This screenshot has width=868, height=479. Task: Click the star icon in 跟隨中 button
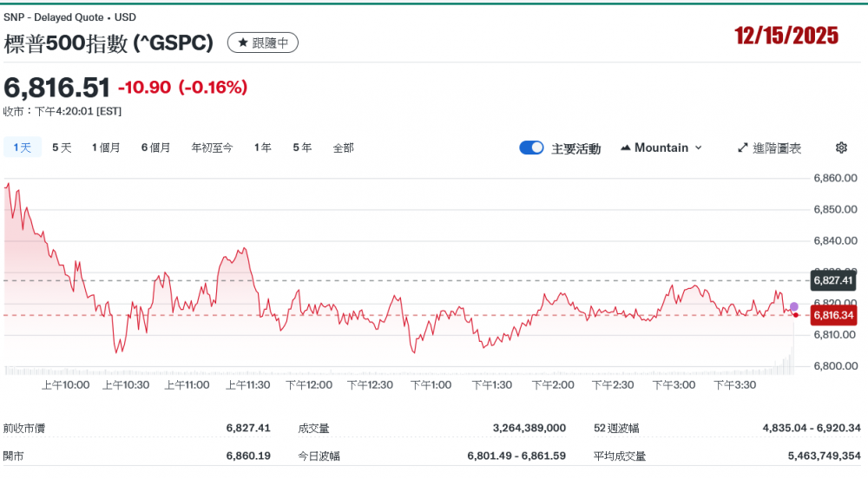click(x=243, y=43)
